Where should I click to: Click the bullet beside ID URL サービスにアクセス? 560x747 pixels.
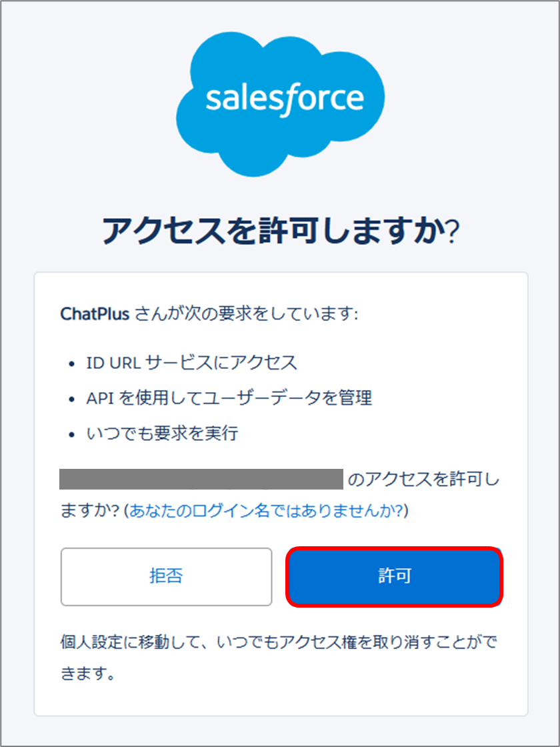(x=72, y=364)
